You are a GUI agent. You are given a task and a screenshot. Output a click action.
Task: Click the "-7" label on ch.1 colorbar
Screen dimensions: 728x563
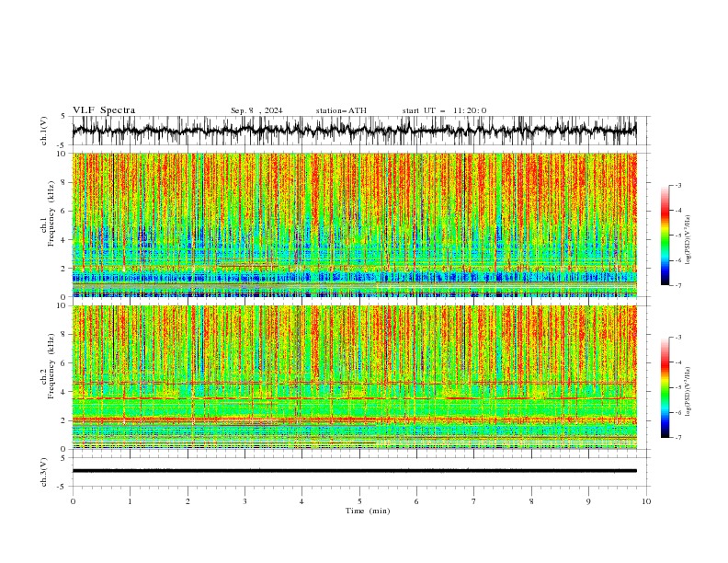677,286
